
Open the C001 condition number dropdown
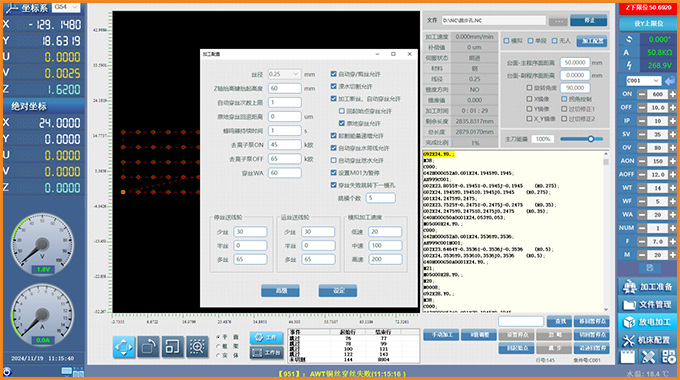643,81
